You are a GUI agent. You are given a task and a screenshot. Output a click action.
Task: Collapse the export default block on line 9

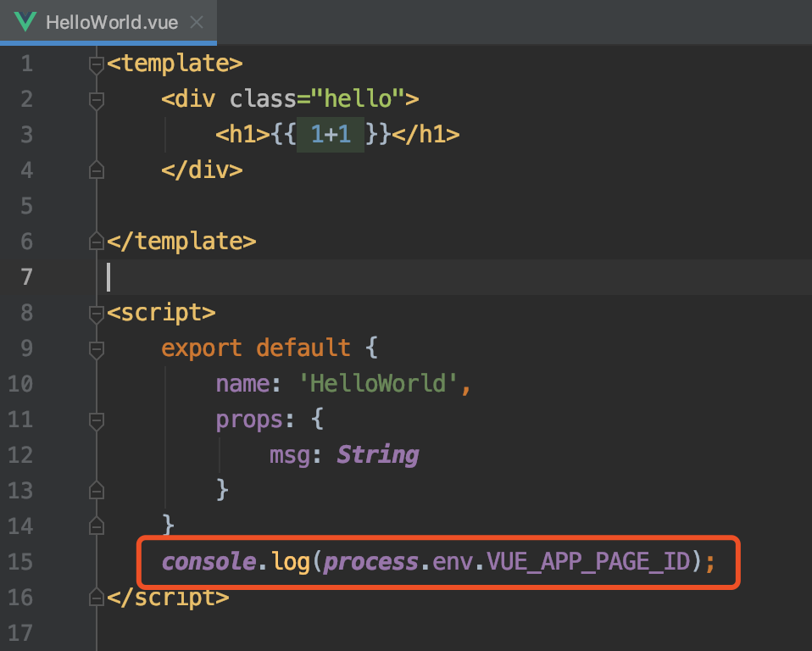click(97, 349)
